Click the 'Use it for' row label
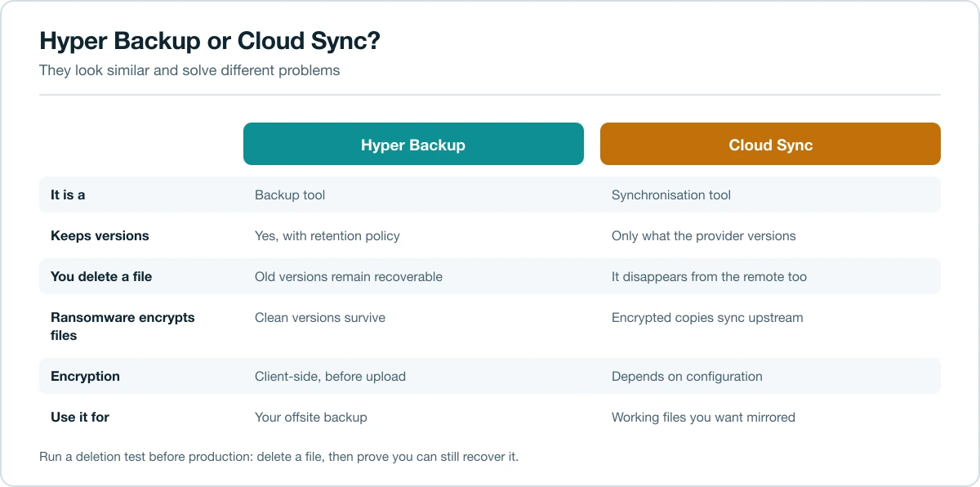Image resolution: width=980 pixels, height=487 pixels. (x=80, y=418)
